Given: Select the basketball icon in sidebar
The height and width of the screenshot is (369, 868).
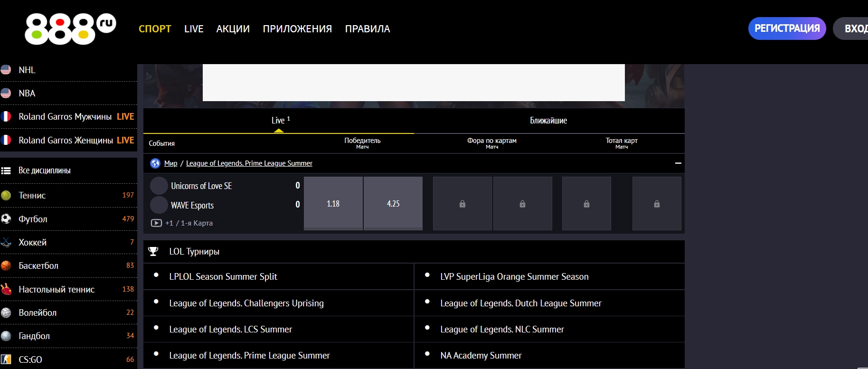Looking at the screenshot, I should point(6,265).
